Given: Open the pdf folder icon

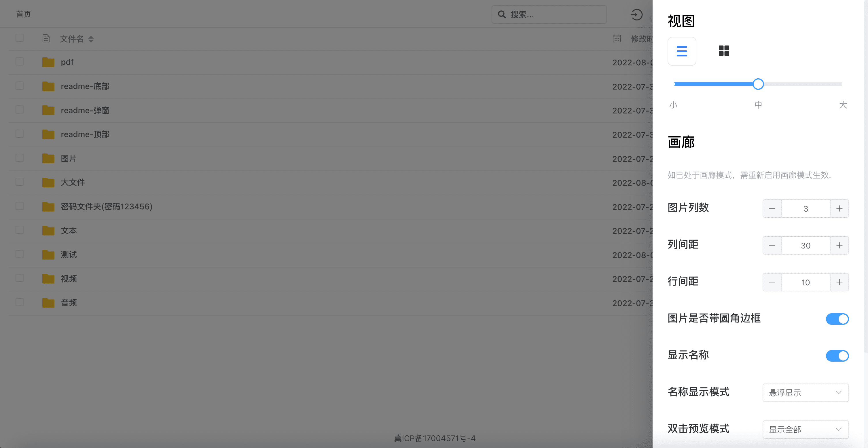Looking at the screenshot, I should (x=48, y=62).
